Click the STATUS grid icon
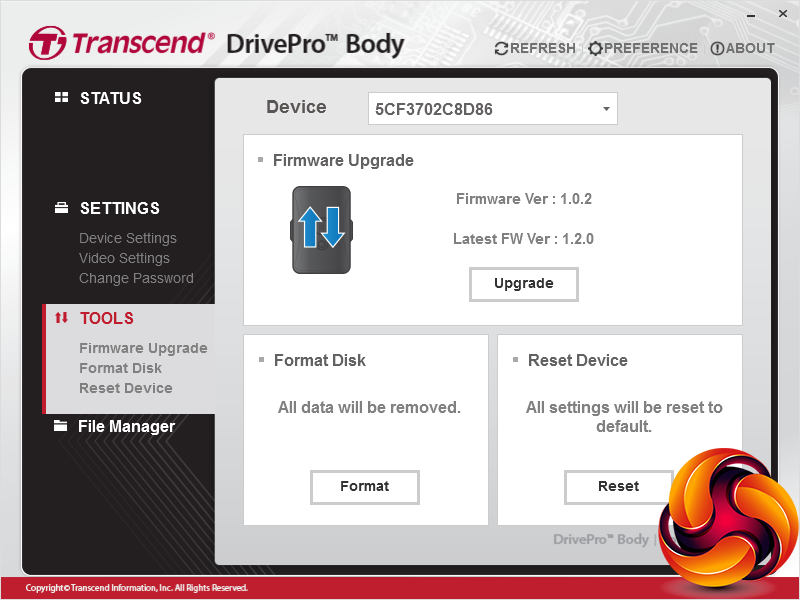The image size is (800, 600). tap(61, 97)
